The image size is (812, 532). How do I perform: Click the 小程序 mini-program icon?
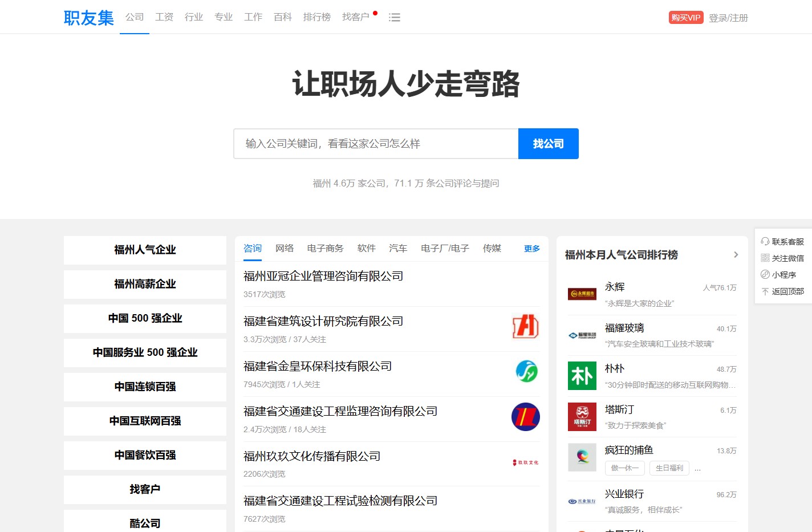[765, 275]
